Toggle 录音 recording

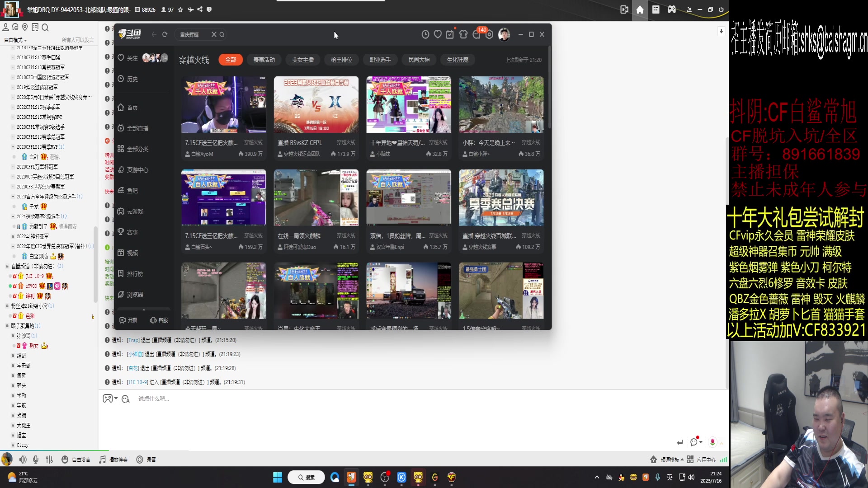coord(146,460)
